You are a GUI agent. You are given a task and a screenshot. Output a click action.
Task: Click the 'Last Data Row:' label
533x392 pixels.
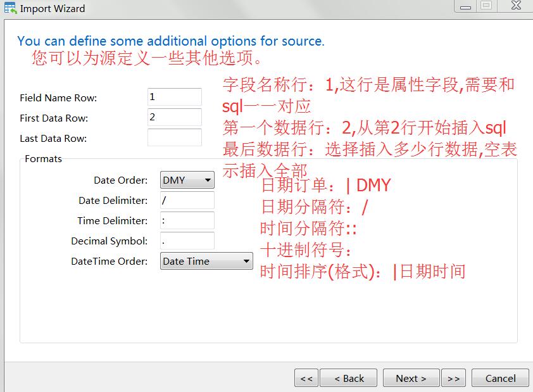point(53,139)
